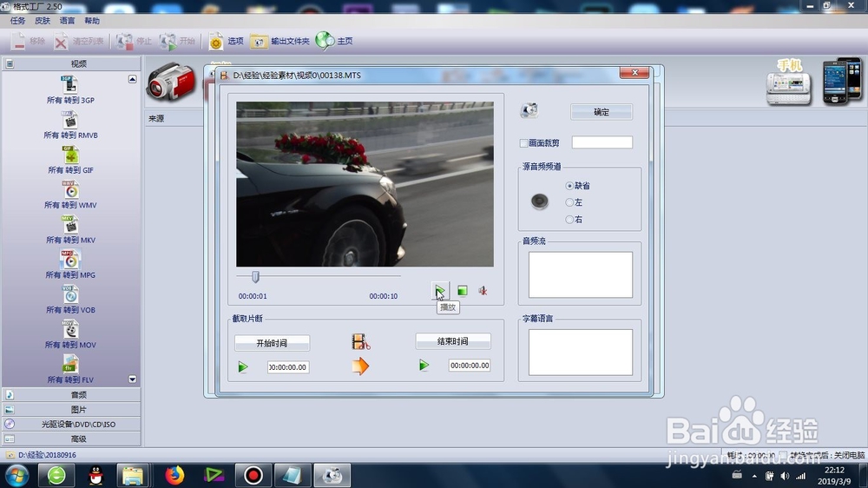The width and height of the screenshot is (868, 488).
Task: Open the Windows Start menu
Action: (17, 475)
